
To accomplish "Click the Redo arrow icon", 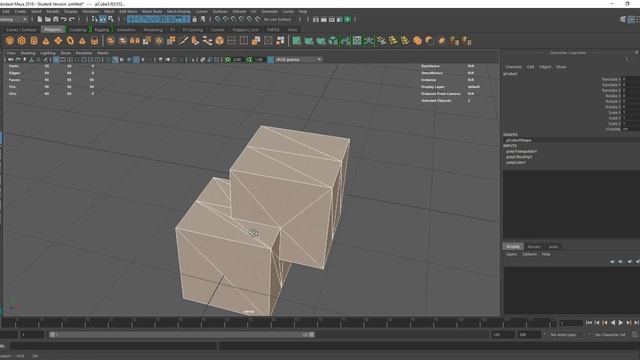I will (x=72, y=19).
